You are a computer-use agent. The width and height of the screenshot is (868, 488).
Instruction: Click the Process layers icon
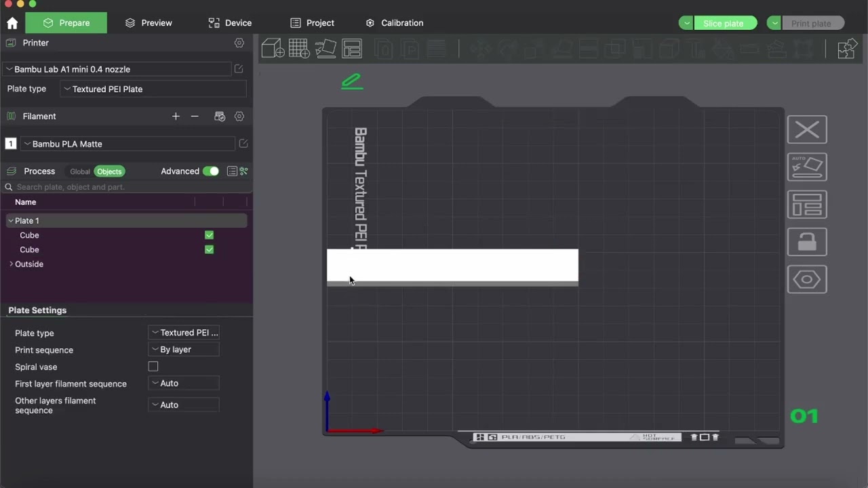pos(11,171)
